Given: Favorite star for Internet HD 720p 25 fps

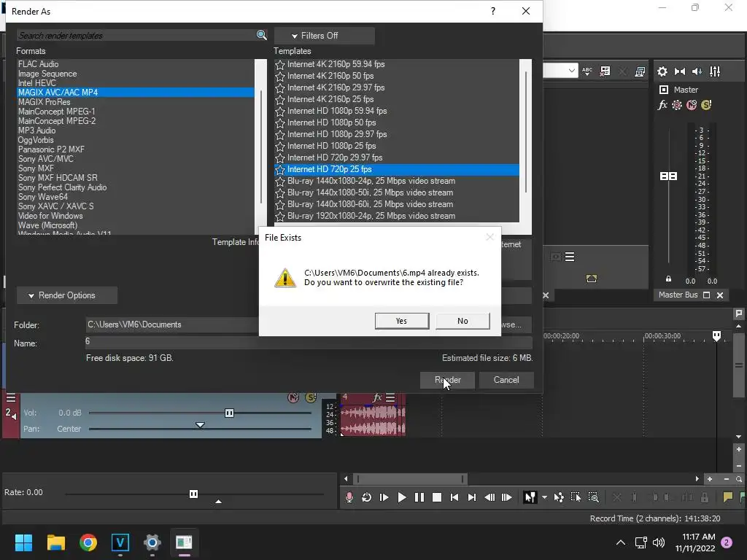Looking at the screenshot, I should click(280, 169).
